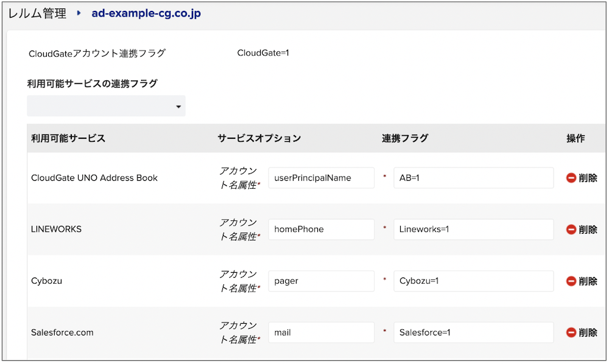Click the Salesforce=1 link flag field
The width and height of the screenshot is (609, 364).
[x=473, y=332]
